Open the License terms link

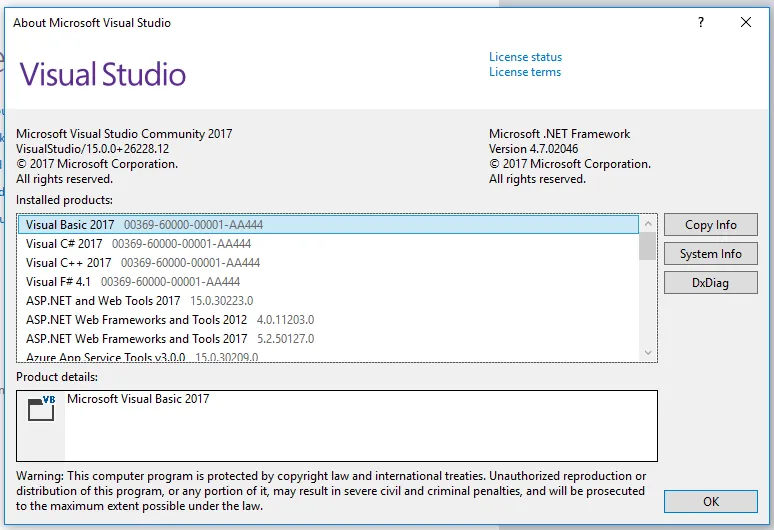[x=525, y=72]
